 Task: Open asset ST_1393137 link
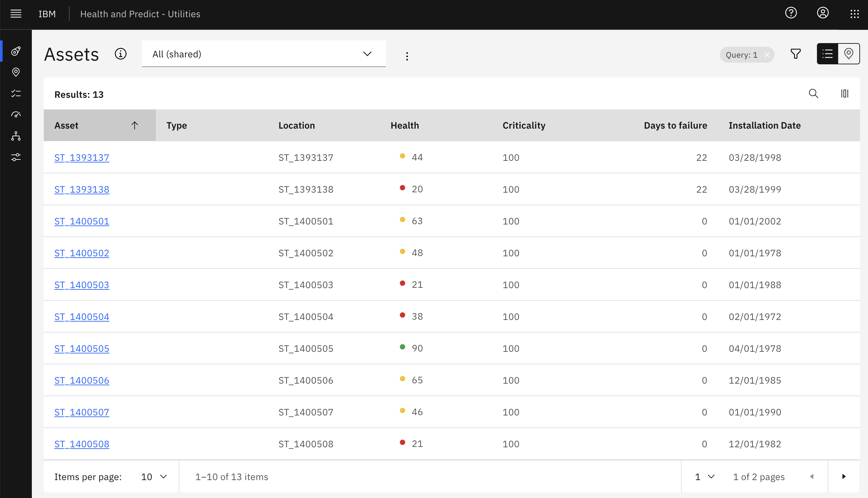(x=82, y=157)
